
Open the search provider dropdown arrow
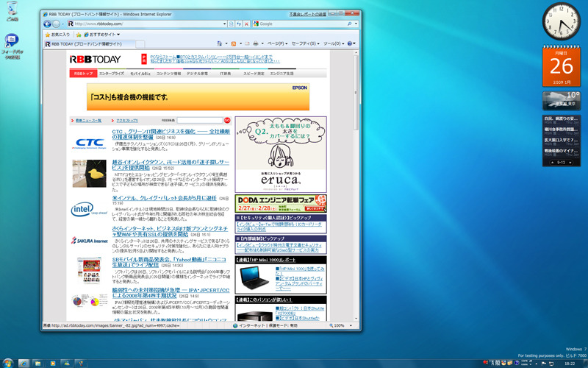pos(356,24)
